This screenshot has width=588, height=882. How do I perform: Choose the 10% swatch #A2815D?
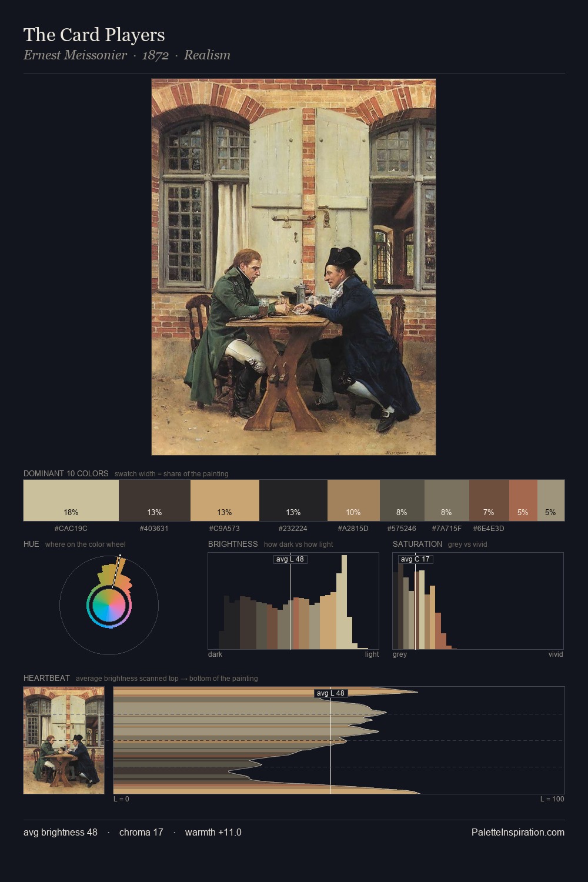[x=353, y=500]
